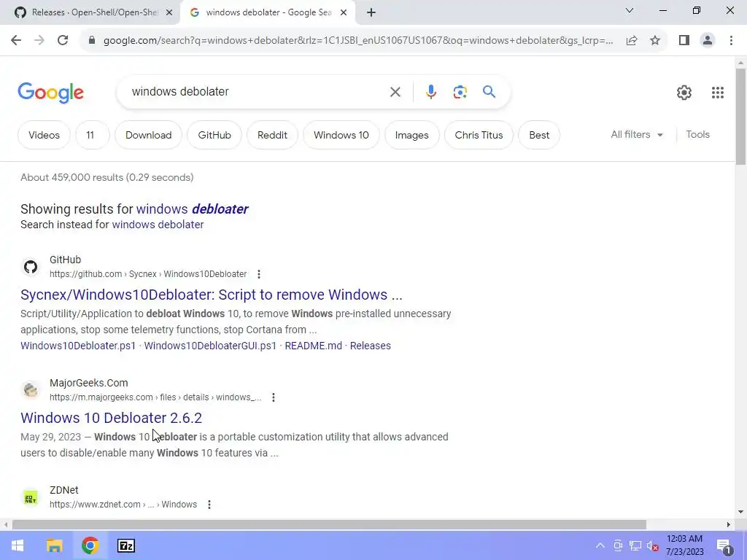Close the Open-Shell Releases tab

pos(169,13)
